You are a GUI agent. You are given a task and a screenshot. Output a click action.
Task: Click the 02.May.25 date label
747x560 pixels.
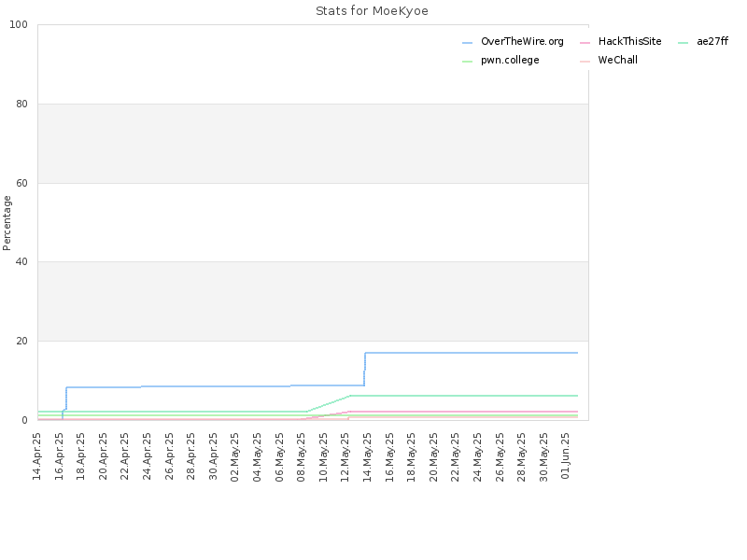point(235,457)
